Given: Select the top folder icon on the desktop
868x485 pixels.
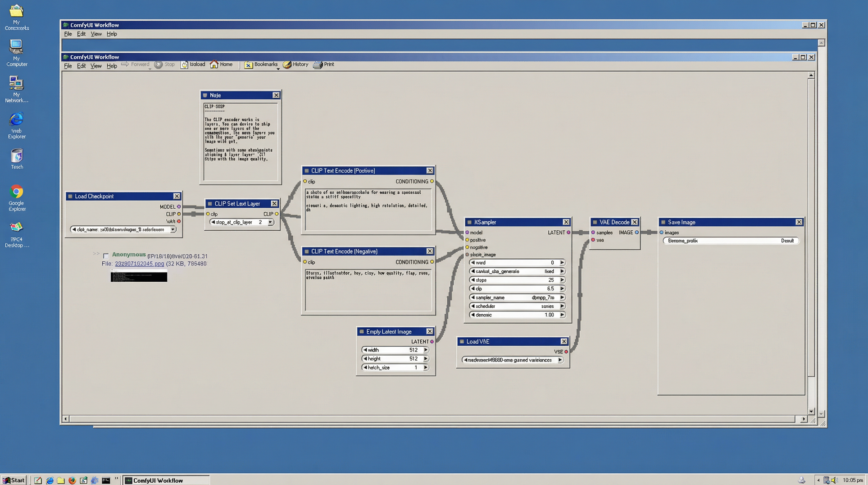Looking at the screenshot, I should tap(16, 17).
